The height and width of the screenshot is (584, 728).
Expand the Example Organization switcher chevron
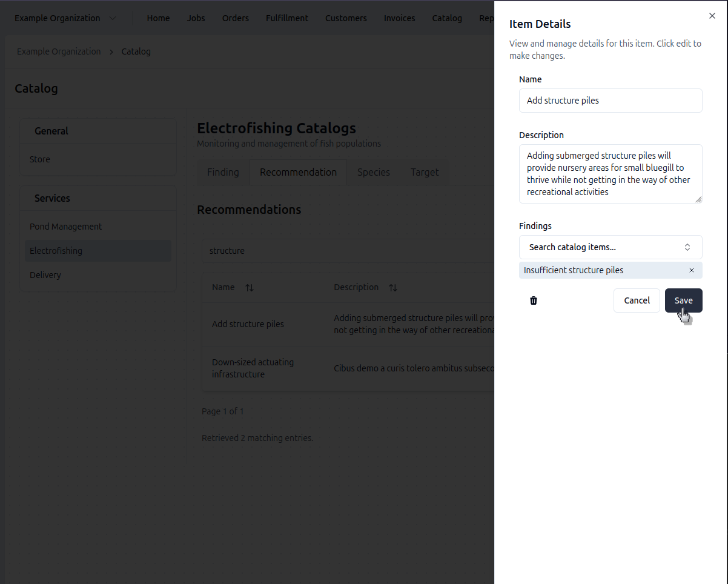[113, 18]
